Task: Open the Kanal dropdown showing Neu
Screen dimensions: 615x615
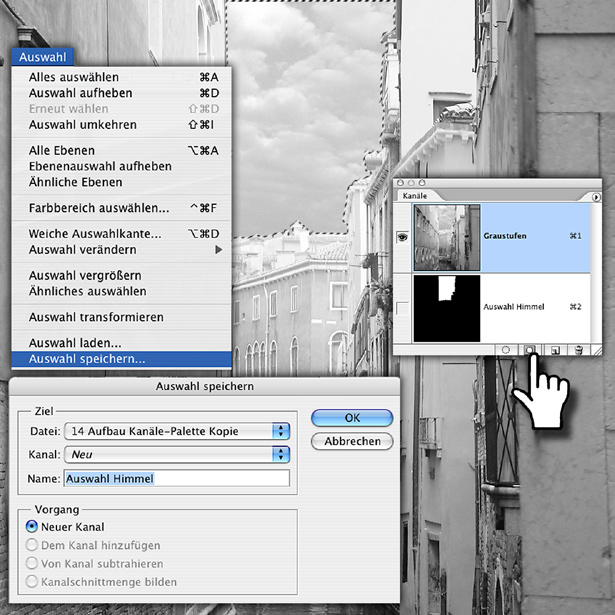Action: click(177, 455)
